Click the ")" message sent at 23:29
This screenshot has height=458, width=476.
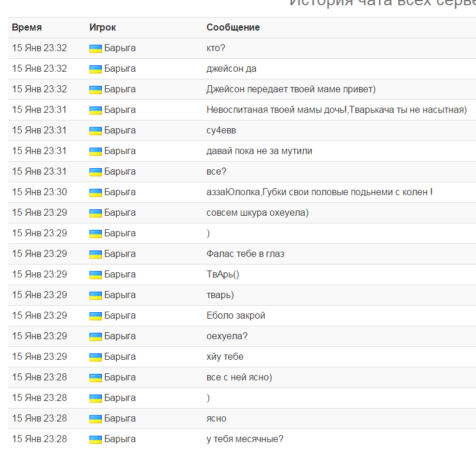208,233
